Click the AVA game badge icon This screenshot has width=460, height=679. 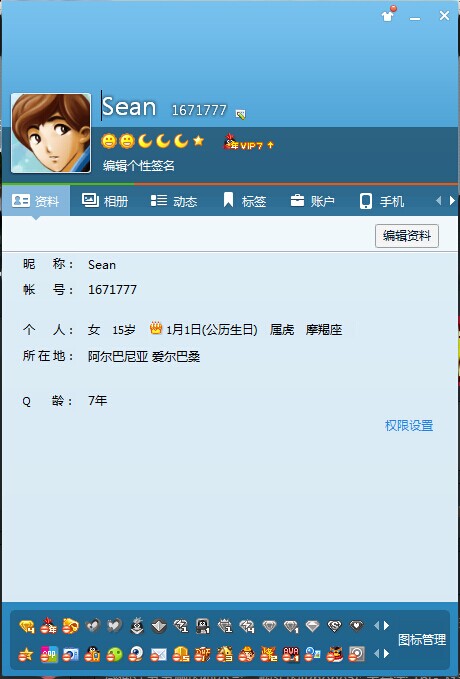(290, 653)
